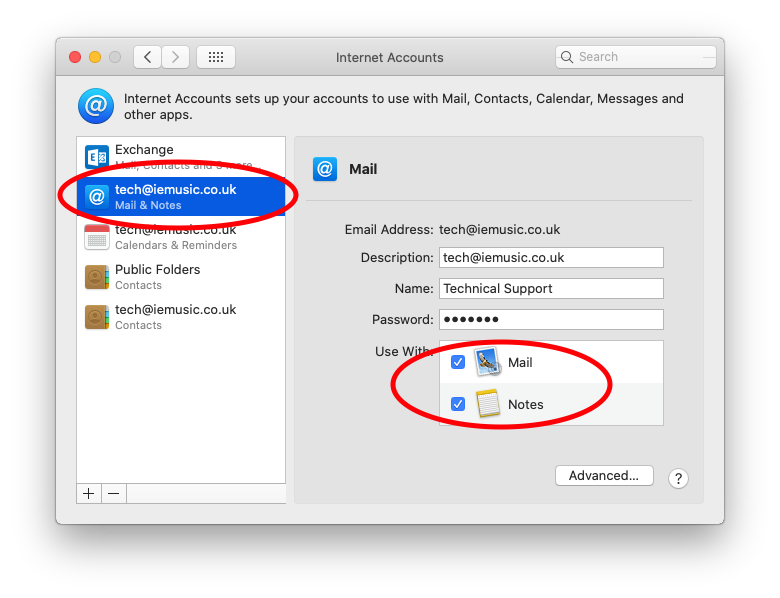Click the Name field showing Technical Support
Screen dimensions: 780x598
(551, 289)
